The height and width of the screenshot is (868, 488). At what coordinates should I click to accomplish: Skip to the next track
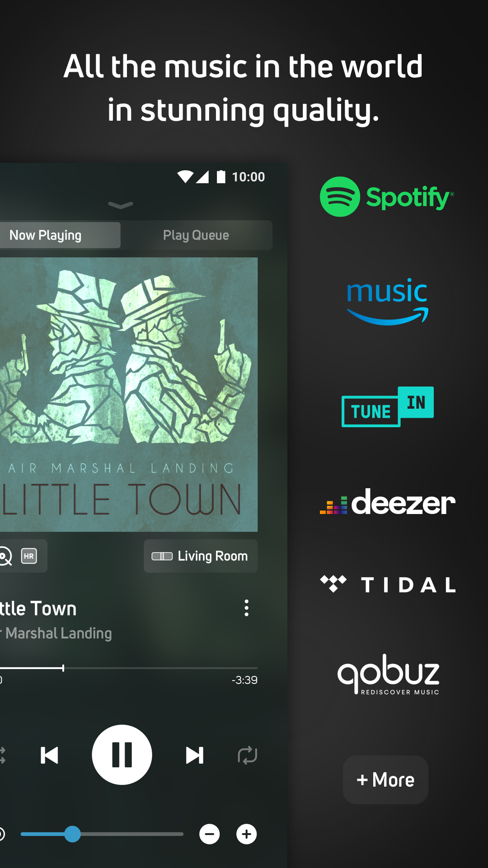coord(195,755)
